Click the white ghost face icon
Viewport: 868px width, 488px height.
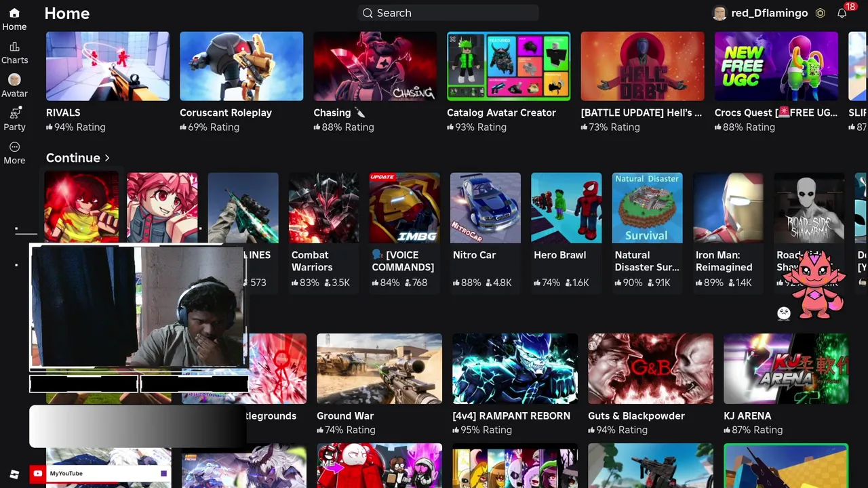click(784, 313)
